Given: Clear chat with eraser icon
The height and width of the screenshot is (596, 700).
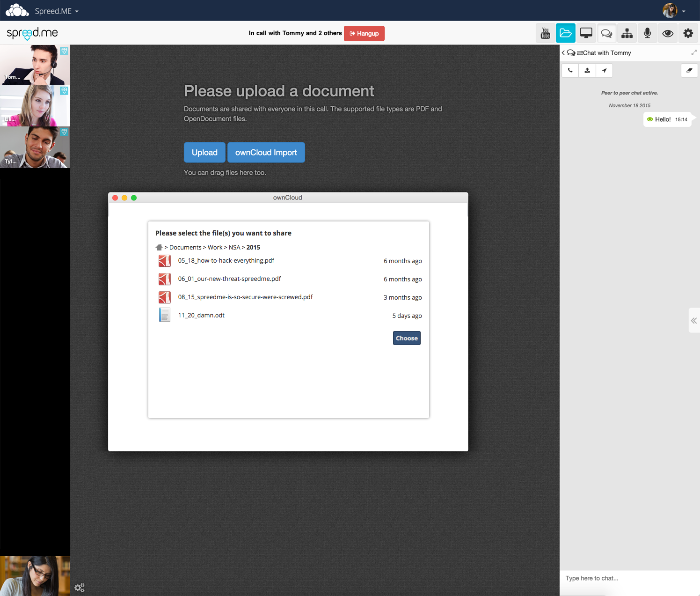Looking at the screenshot, I should [689, 70].
